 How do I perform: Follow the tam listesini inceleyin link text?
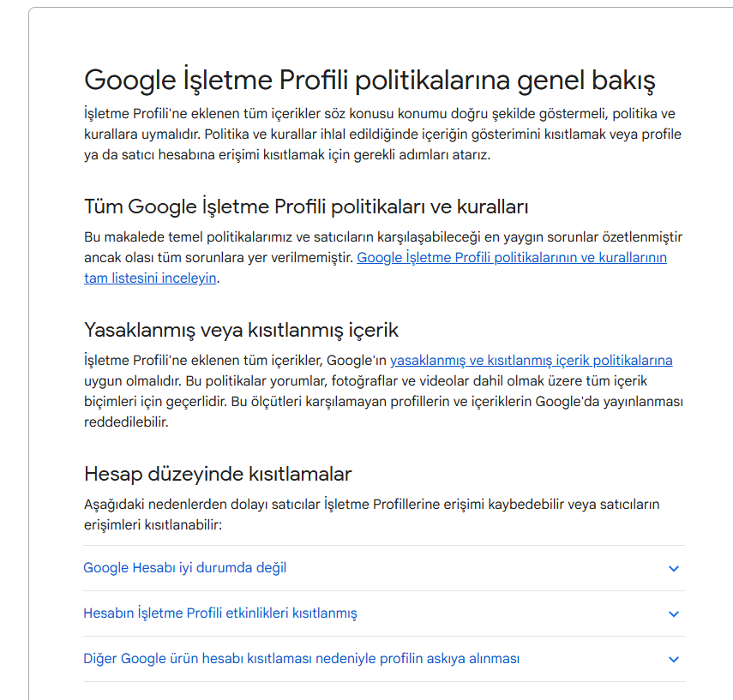(x=150, y=278)
